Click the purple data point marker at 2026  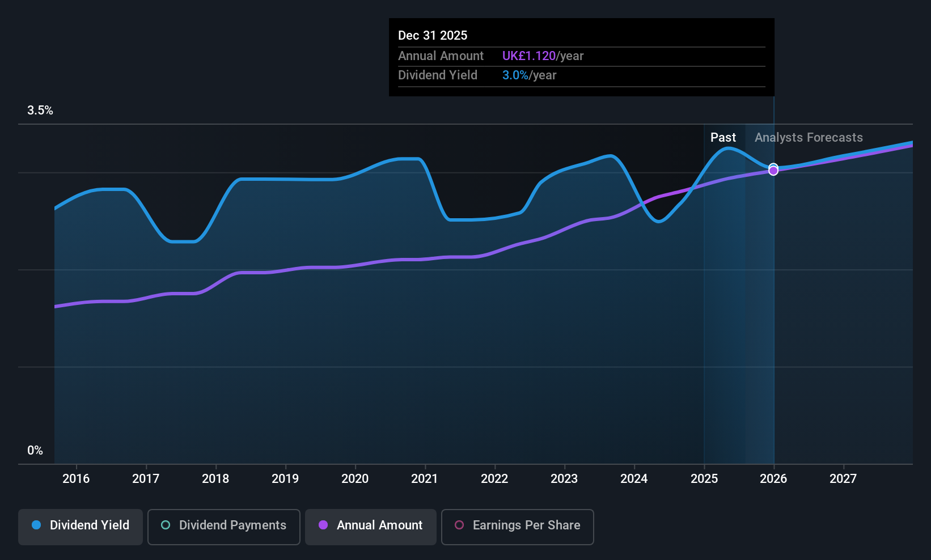click(x=773, y=171)
